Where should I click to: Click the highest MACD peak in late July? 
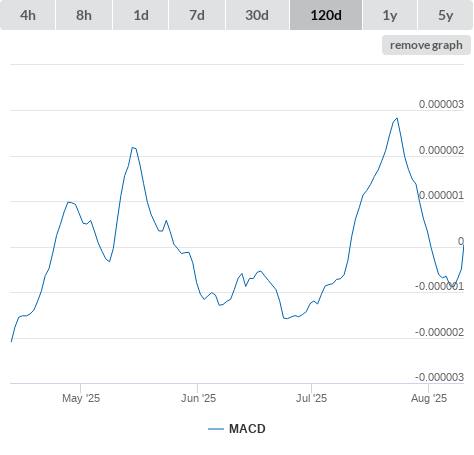(397, 118)
